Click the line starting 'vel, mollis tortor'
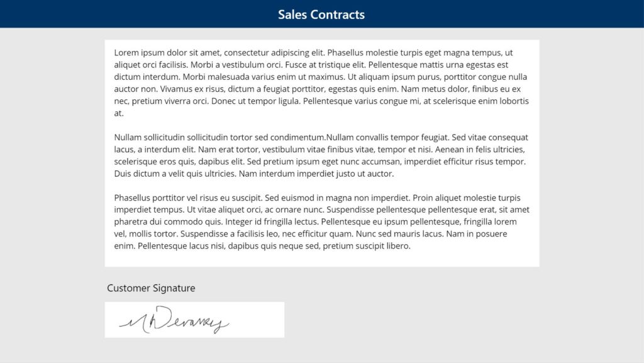The image size is (644, 363). 311,233
